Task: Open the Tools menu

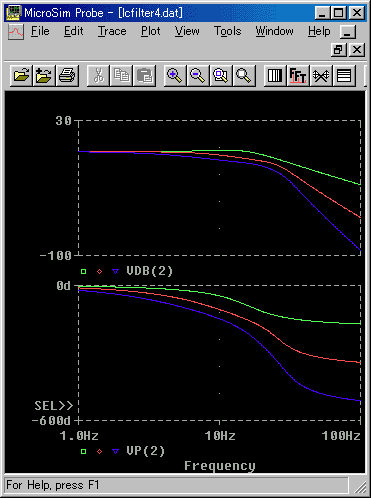Action: point(228,31)
